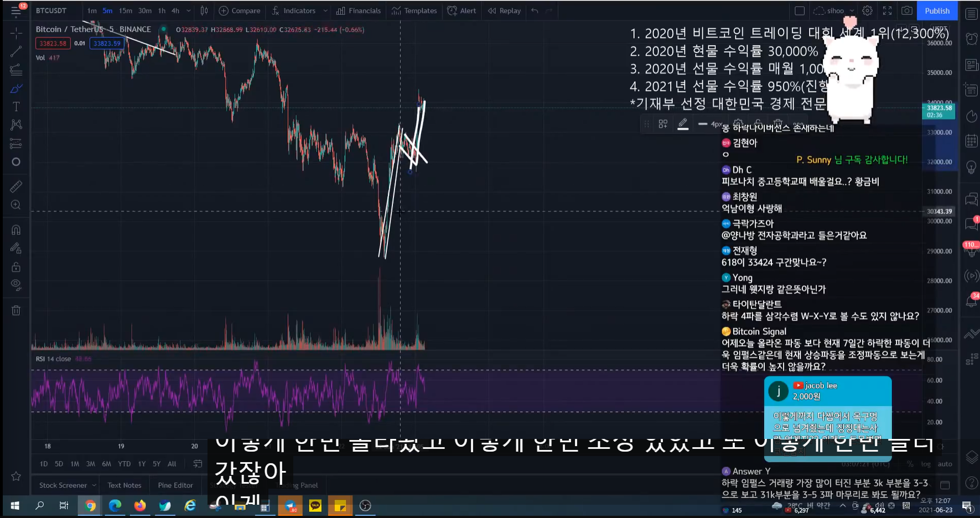
Task: Toggle magnet mode for drawings
Action: pos(16,229)
